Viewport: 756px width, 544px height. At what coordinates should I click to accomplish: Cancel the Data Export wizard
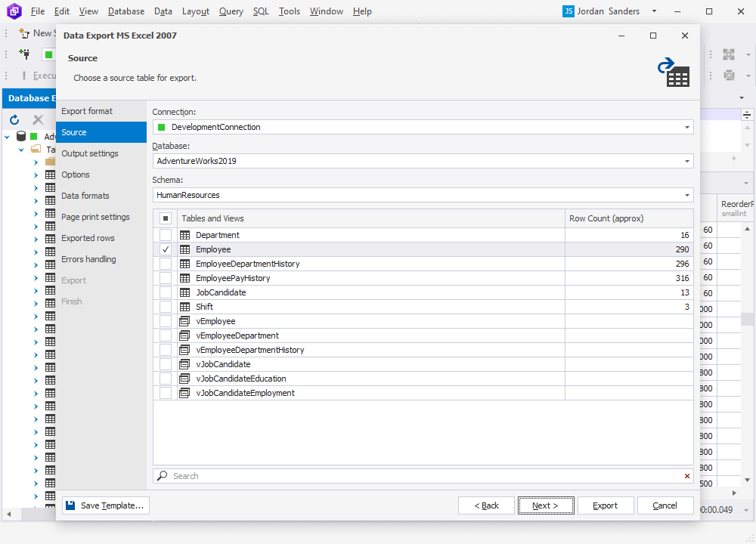(x=665, y=505)
